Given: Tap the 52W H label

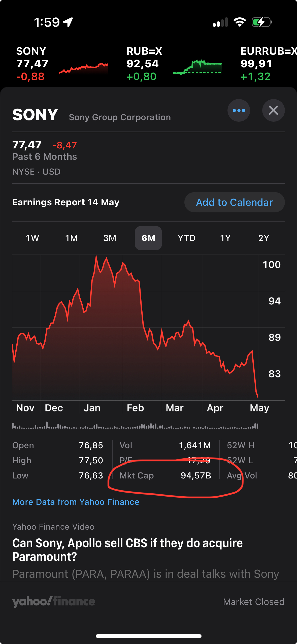Looking at the screenshot, I should pyautogui.click(x=241, y=445).
